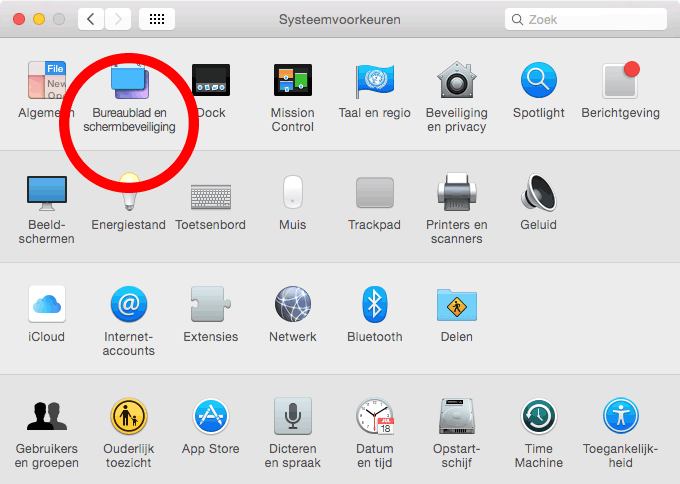Image resolution: width=680 pixels, height=484 pixels.
Task: Open Beeldschermen display settings
Action: tap(47, 193)
